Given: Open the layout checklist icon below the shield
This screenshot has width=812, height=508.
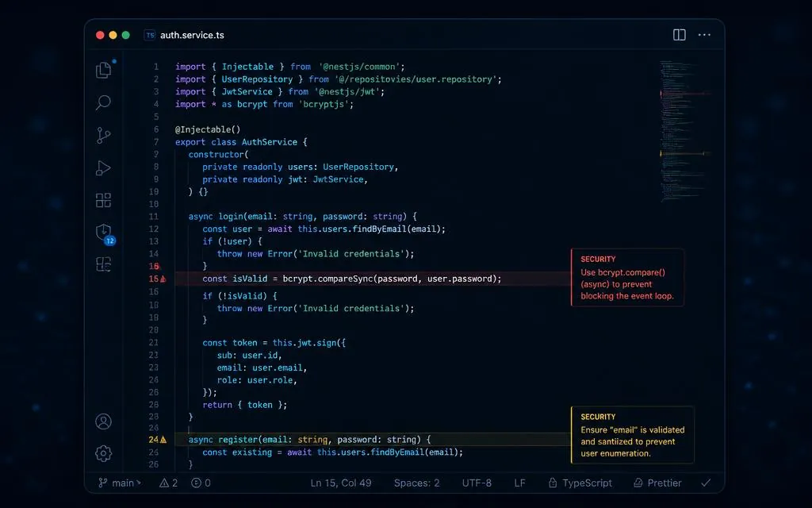Looking at the screenshot, I should click(x=104, y=264).
